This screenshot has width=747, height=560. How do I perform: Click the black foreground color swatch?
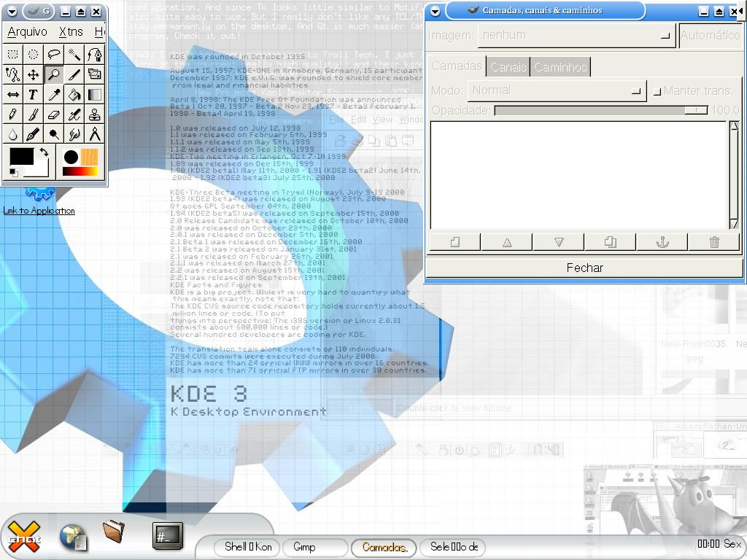(21, 156)
